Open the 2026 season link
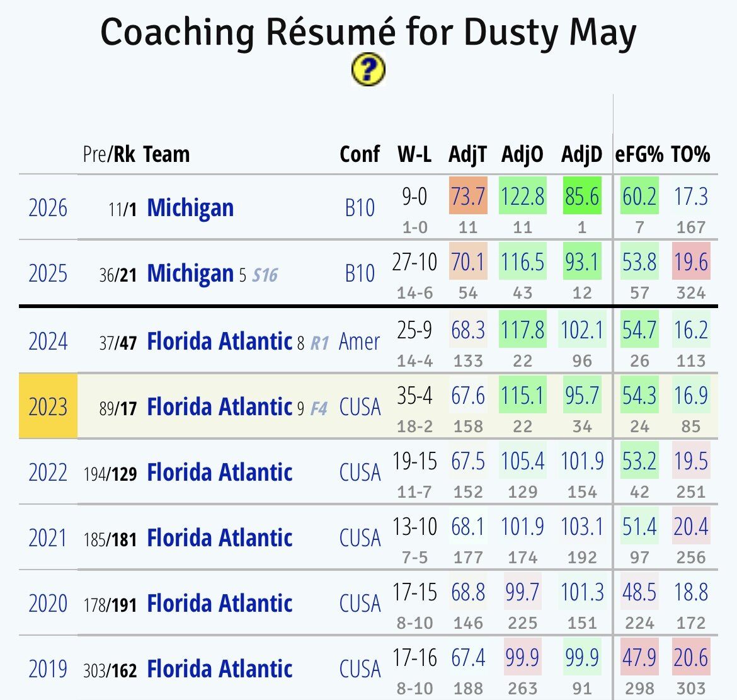The image size is (737, 700). point(48,208)
